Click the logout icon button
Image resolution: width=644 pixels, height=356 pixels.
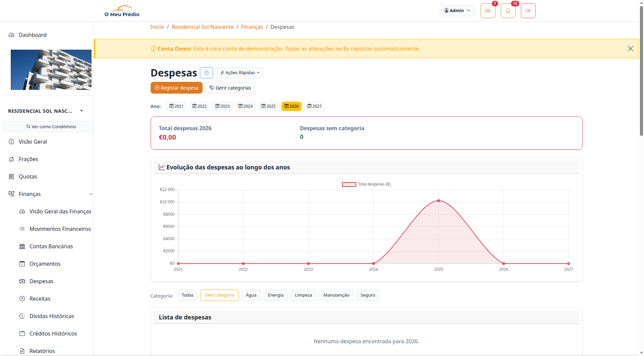pos(528,11)
